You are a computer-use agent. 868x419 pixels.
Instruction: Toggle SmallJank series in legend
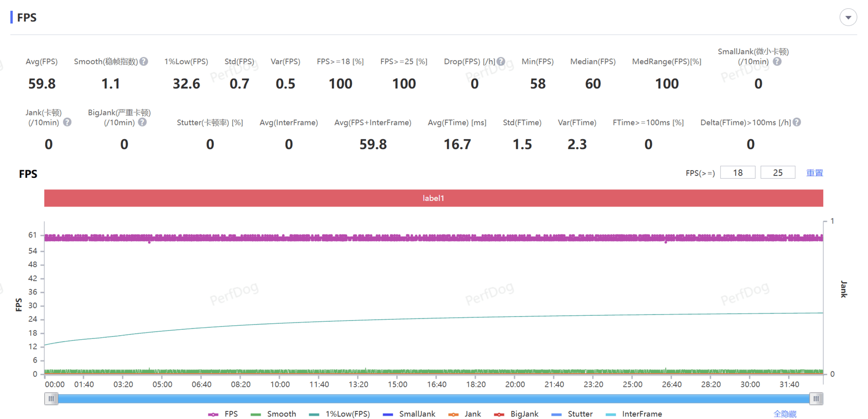point(409,414)
